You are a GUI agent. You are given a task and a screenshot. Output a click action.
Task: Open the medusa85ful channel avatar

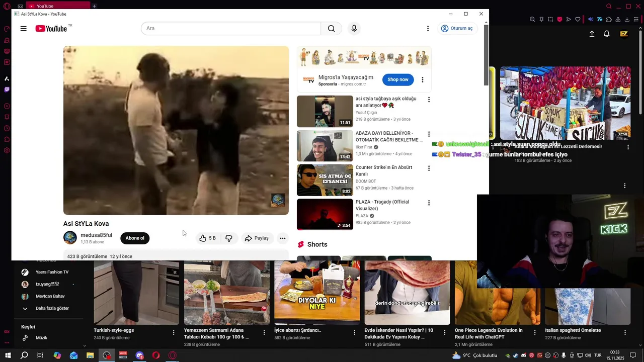coord(70,238)
